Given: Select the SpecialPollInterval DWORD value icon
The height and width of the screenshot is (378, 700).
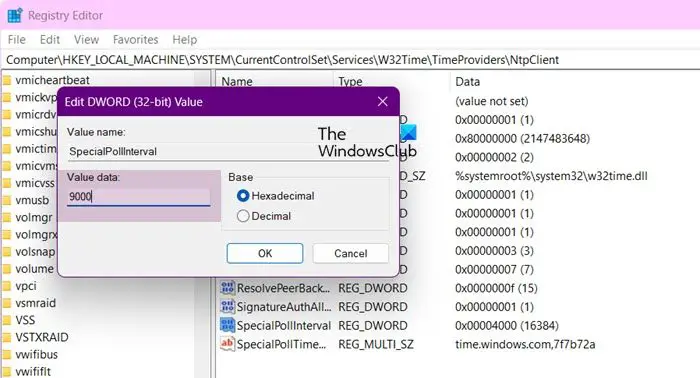Looking at the screenshot, I should coord(227,325).
